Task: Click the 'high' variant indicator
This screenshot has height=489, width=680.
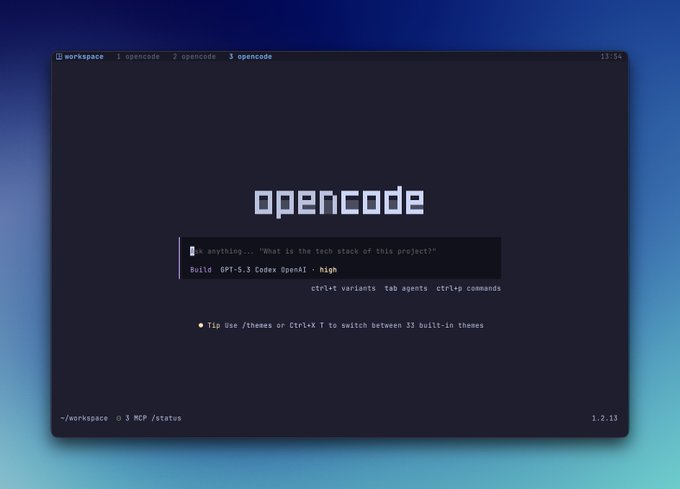Action: coord(328,270)
